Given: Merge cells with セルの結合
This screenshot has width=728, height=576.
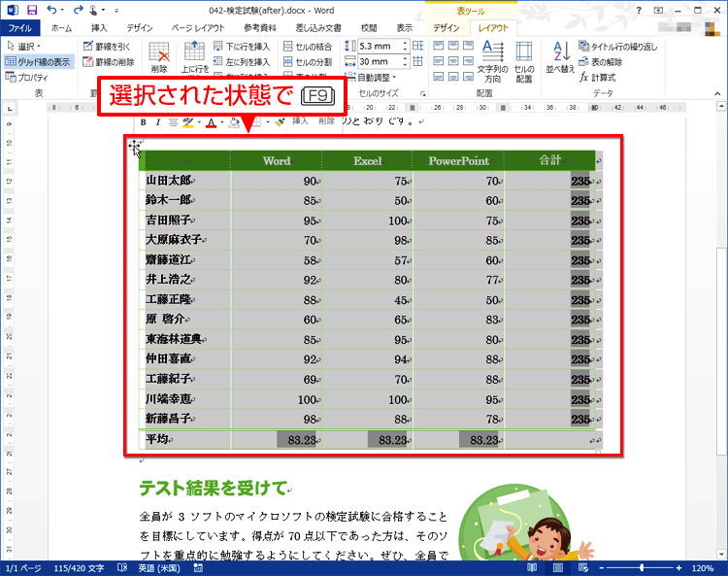Looking at the screenshot, I should [x=308, y=46].
